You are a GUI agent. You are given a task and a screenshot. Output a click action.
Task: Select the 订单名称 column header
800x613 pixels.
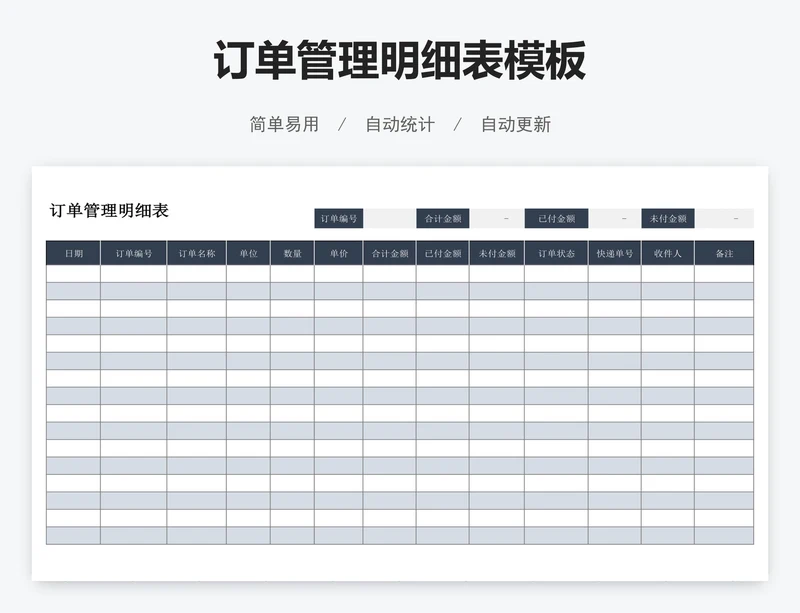point(196,253)
